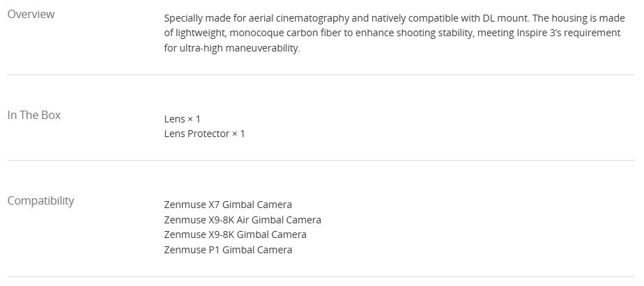Click the divider line above the Compatibility section
This screenshot has height=286, width=644.
click(321, 161)
